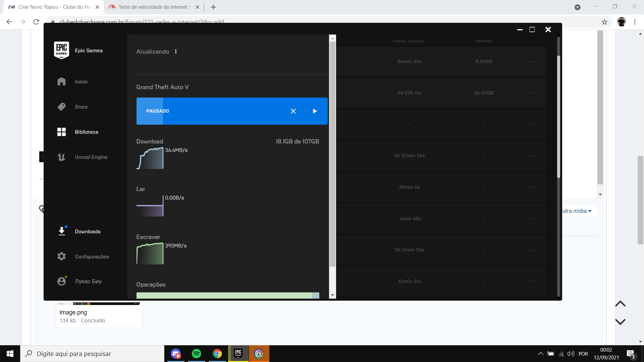Open options for the 43min 31s row
644x362 pixels.
(x=531, y=281)
